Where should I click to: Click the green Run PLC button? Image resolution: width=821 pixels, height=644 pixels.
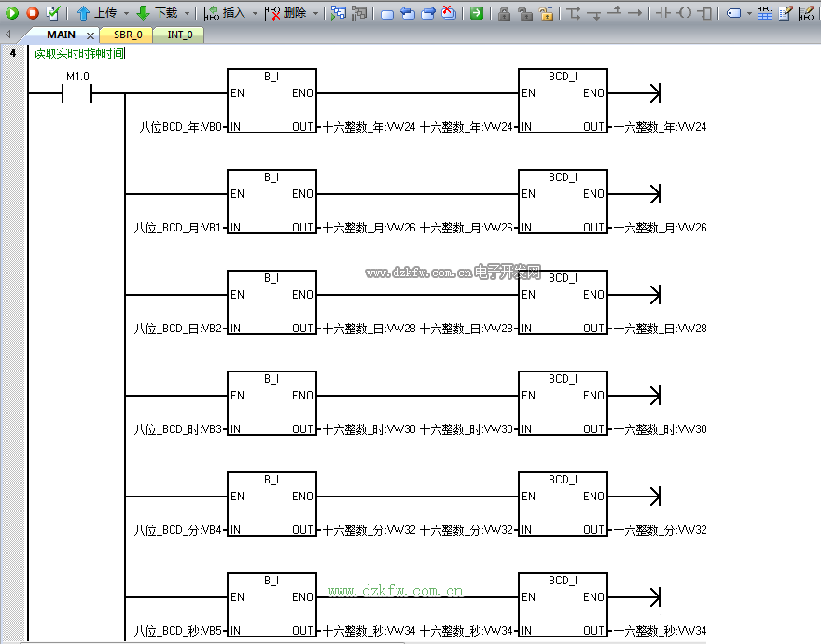point(12,13)
